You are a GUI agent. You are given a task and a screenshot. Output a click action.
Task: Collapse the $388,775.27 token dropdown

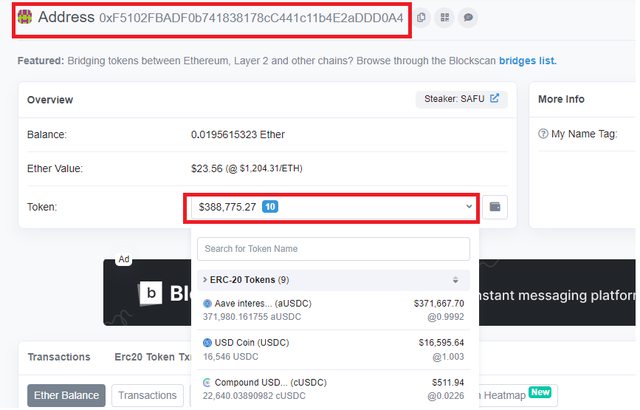469,207
